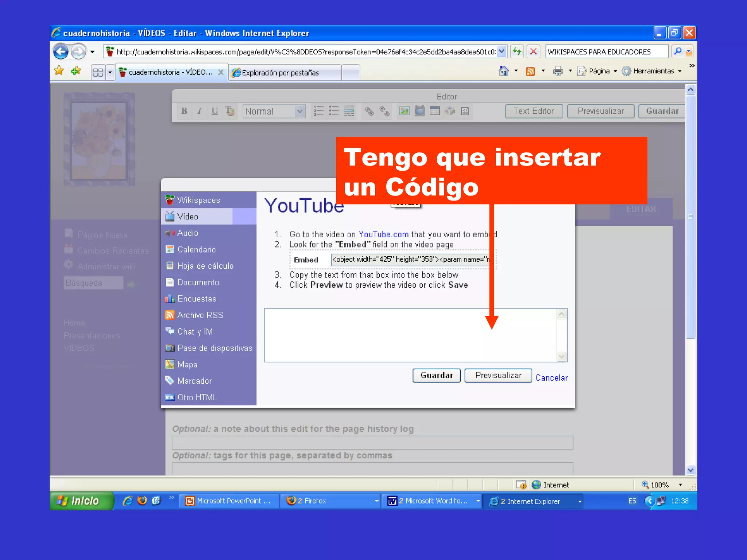Click the insert image icon
Viewport: 747px width, 560px height.
[404, 111]
